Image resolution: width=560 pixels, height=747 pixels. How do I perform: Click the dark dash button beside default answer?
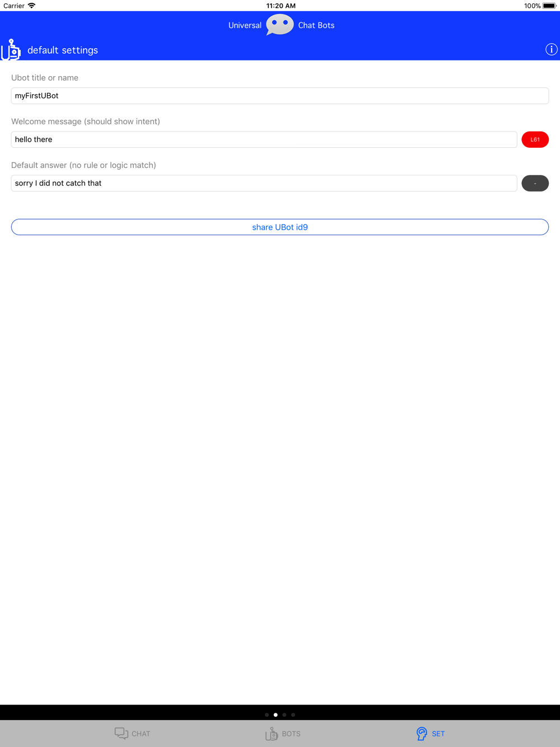point(535,183)
